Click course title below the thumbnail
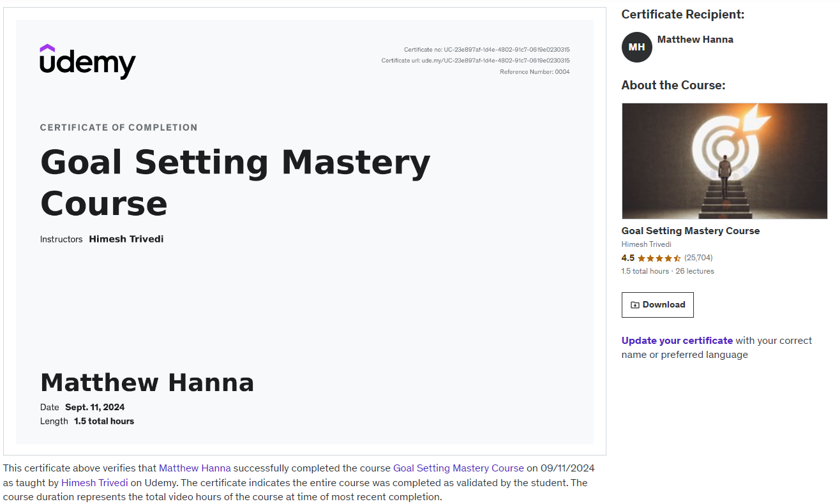This screenshot has width=840, height=504. [691, 231]
